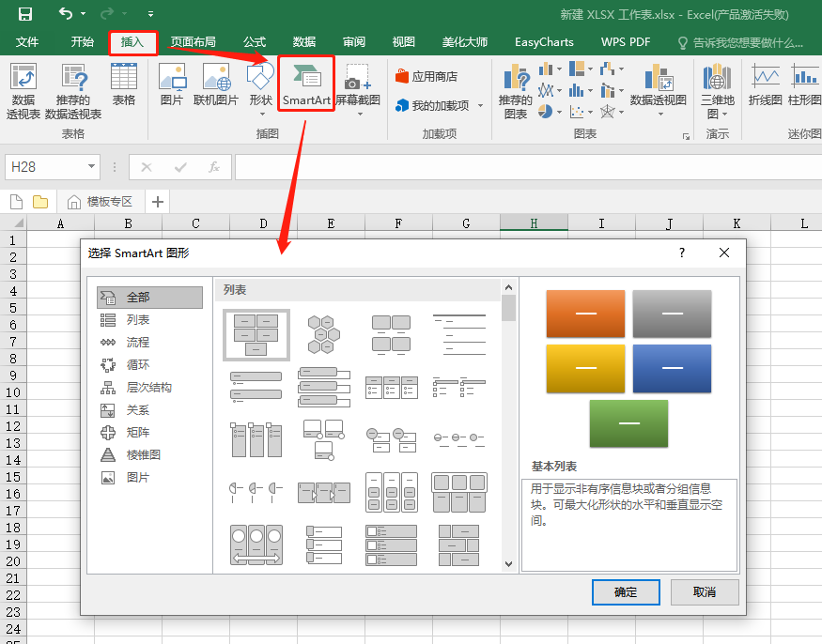Click the 联机图片 online pictures icon
The width and height of the screenshot is (822, 644).
216,84
